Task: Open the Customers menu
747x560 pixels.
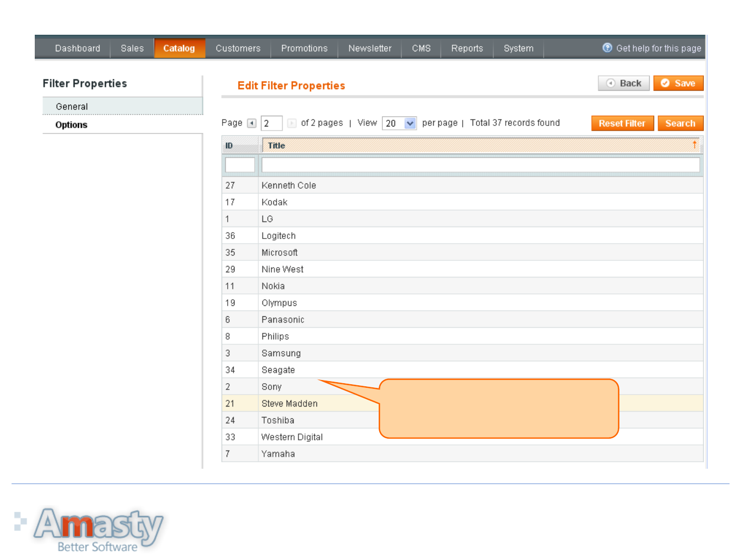Action: 238,48
